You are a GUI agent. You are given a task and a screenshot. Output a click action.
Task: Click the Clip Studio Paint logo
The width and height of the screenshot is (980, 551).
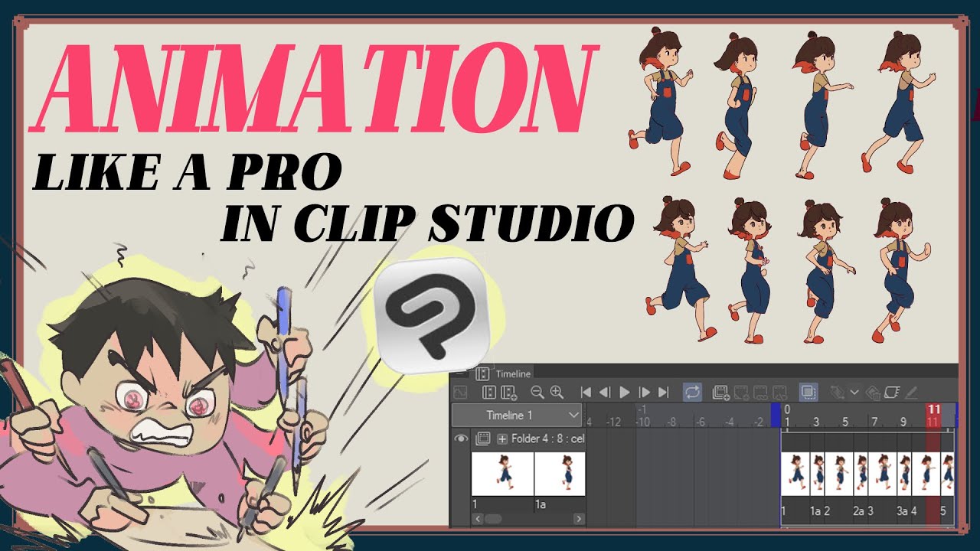[431, 315]
